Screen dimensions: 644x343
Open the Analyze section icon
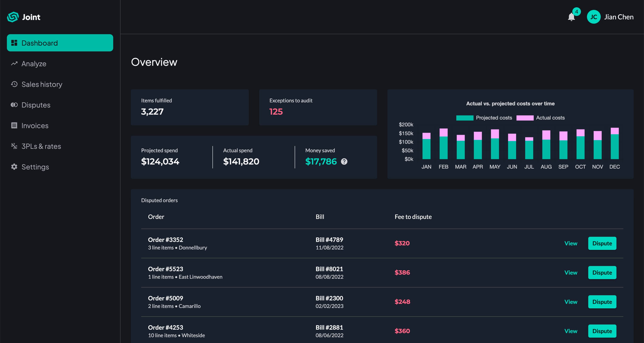click(14, 63)
